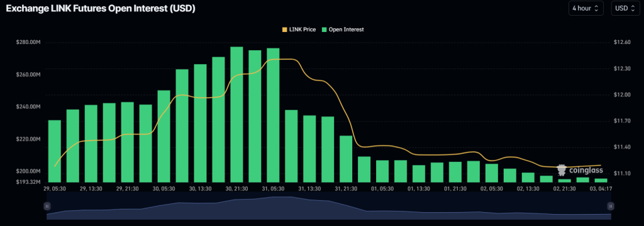Click the 30, 21:30 time axis label

237,188
